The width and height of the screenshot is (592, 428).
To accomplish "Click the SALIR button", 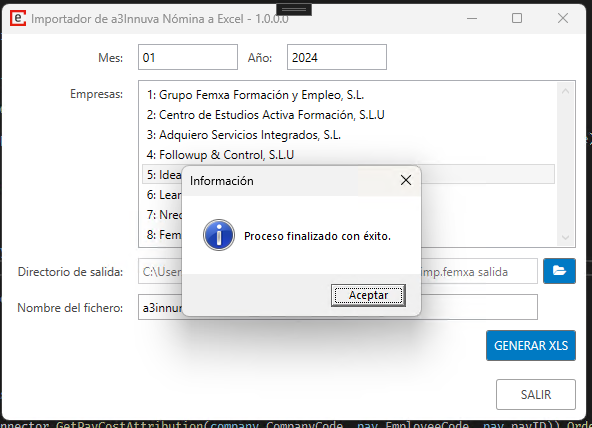I will point(536,394).
